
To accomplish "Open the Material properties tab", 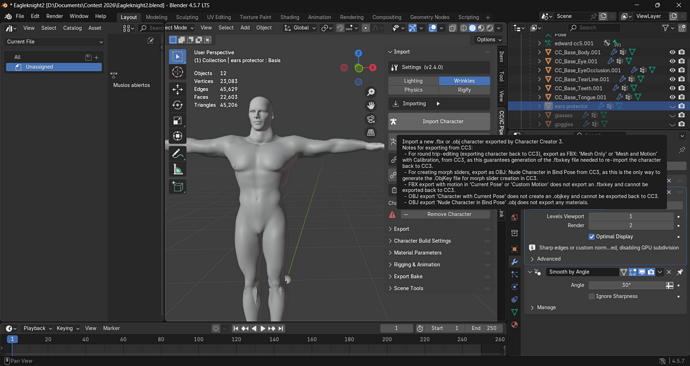I will [x=514, y=325].
